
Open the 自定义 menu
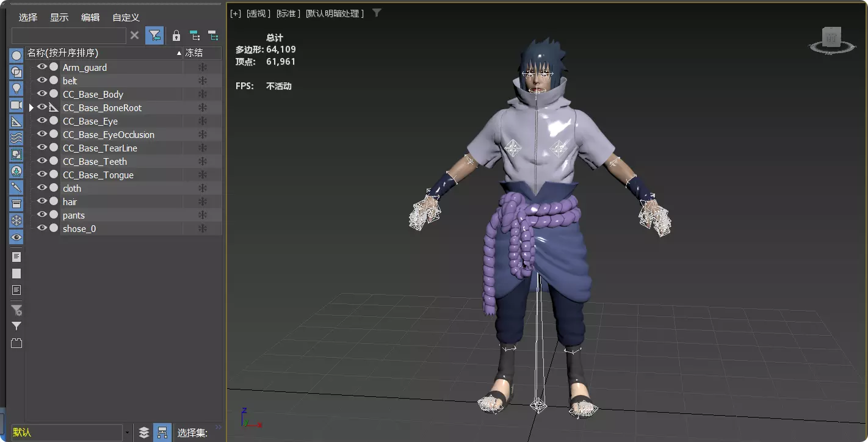click(126, 18)
